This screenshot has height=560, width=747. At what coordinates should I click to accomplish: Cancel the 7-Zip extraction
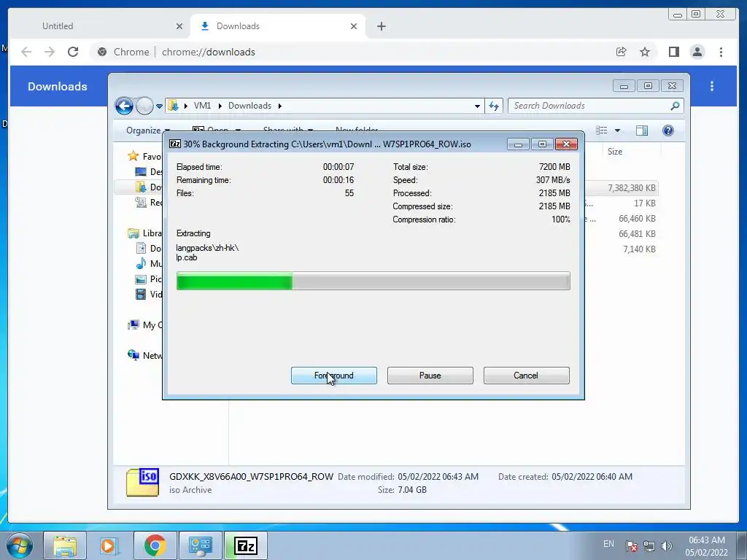coord(526,376)
